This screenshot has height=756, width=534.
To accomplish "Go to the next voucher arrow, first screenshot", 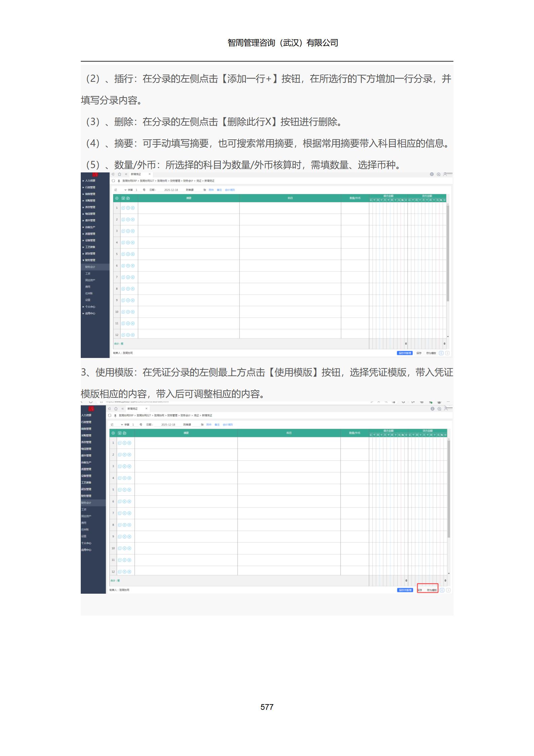I will tap(448, 353).
